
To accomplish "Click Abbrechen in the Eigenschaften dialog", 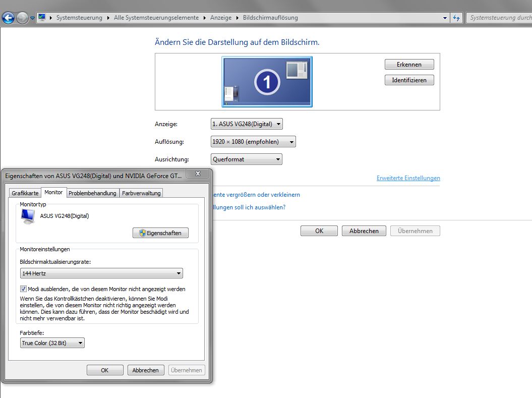I will pyautogui.click(x=146, y=370).
